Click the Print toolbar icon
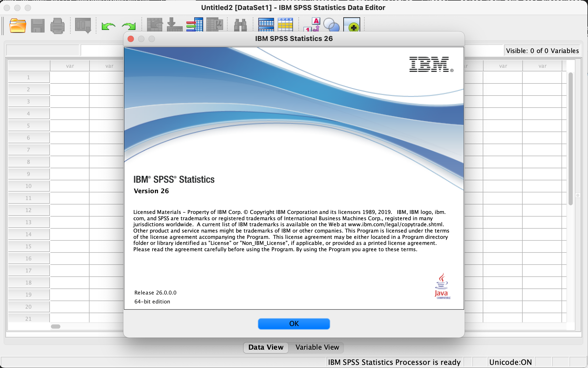Image resolution: width=588 pixels, height=368 pixels. [57, 25]
